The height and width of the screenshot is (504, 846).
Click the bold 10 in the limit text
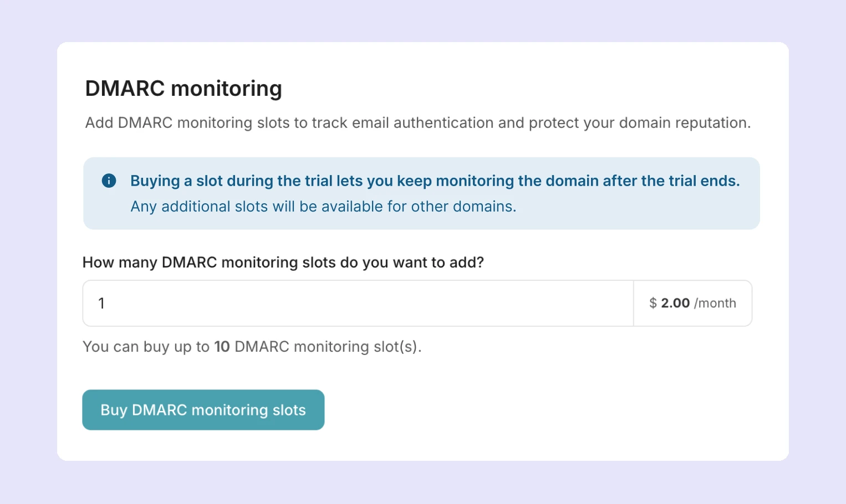pyautogui.click(x=222, y=346)
